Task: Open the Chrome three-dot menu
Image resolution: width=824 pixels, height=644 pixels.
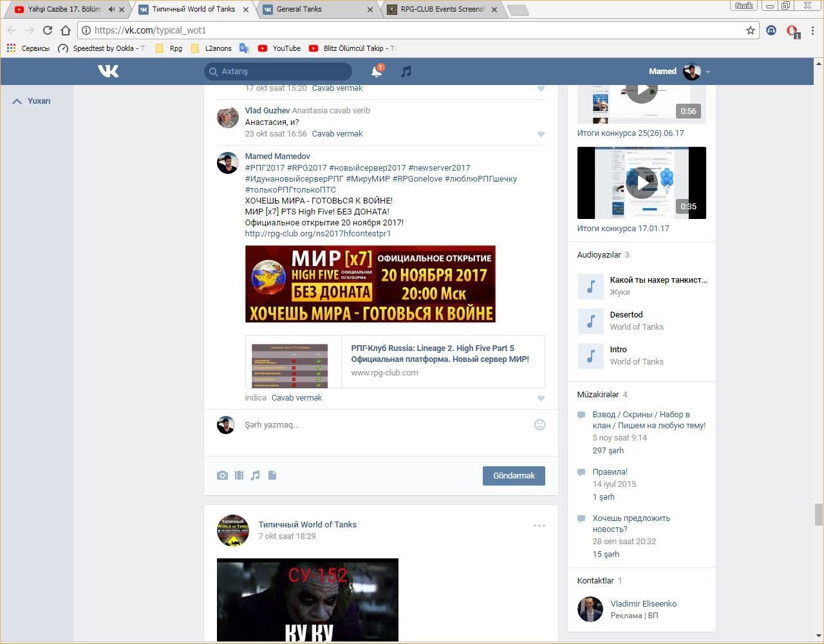Action: pos(813,30)
